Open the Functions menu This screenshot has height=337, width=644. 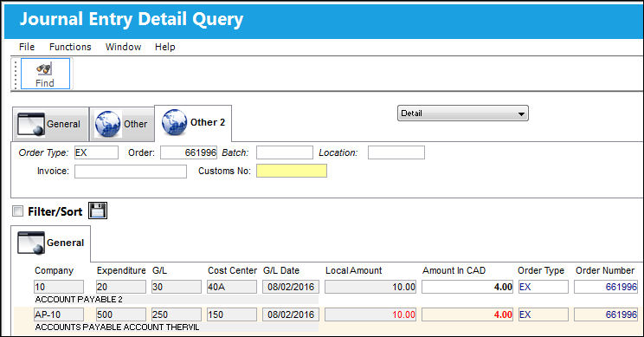point(70,47)
